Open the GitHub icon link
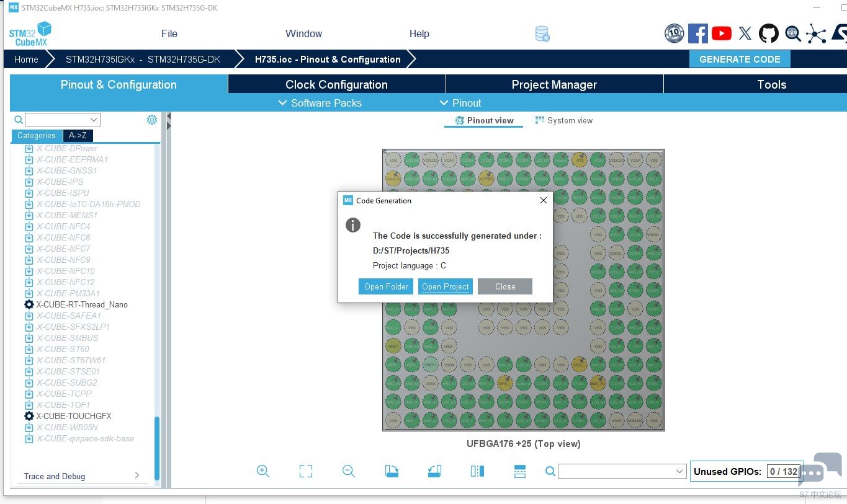 pyautogui.click(x=769, y=33)
